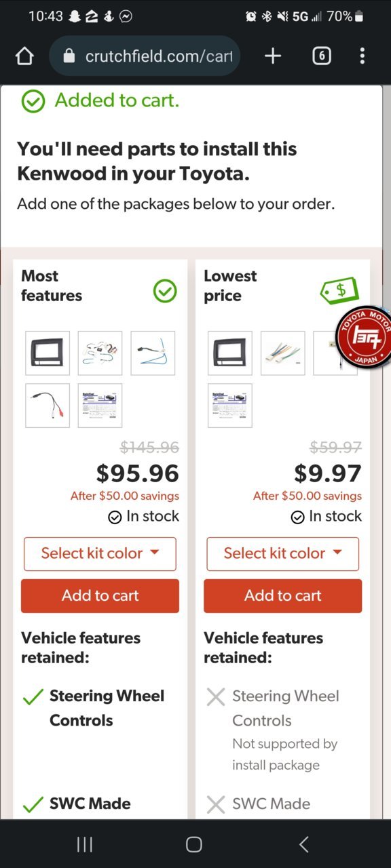This screenshot has height=868, width=391.
Task: Tap the crutchfield.com address bar
Action: tap(145, 56)
